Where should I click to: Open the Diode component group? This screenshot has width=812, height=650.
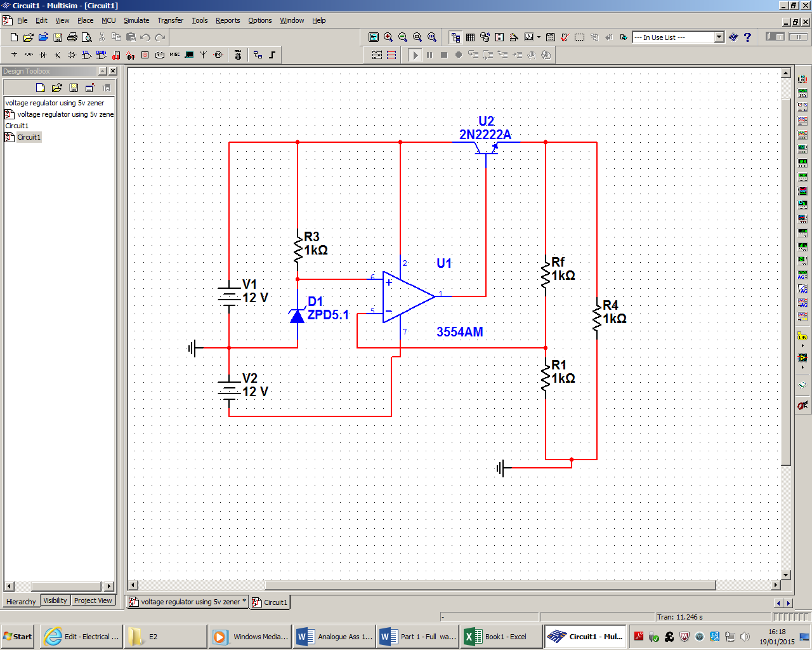43,55
